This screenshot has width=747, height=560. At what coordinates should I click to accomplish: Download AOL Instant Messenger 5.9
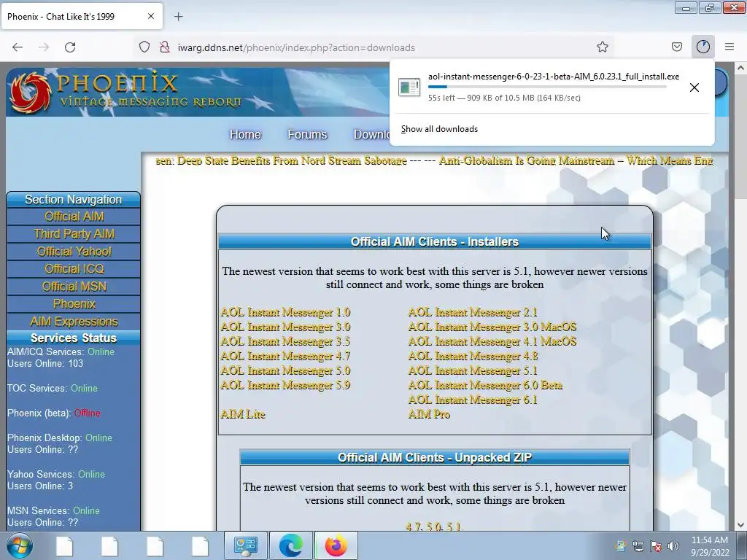(285, 385)
